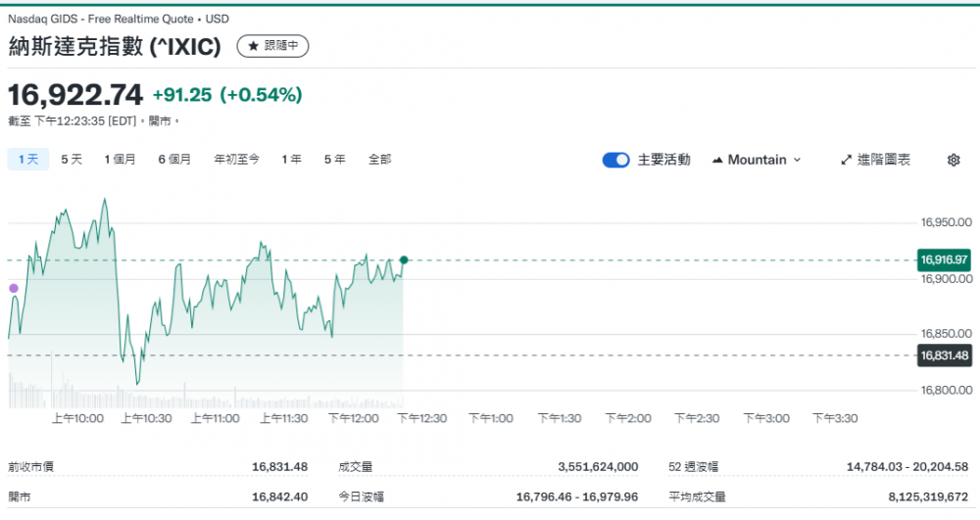Open the 進階圖表 advanced chart link
Image resolution: width=980 pixels, height=520 pixels.
coord(884,160)
